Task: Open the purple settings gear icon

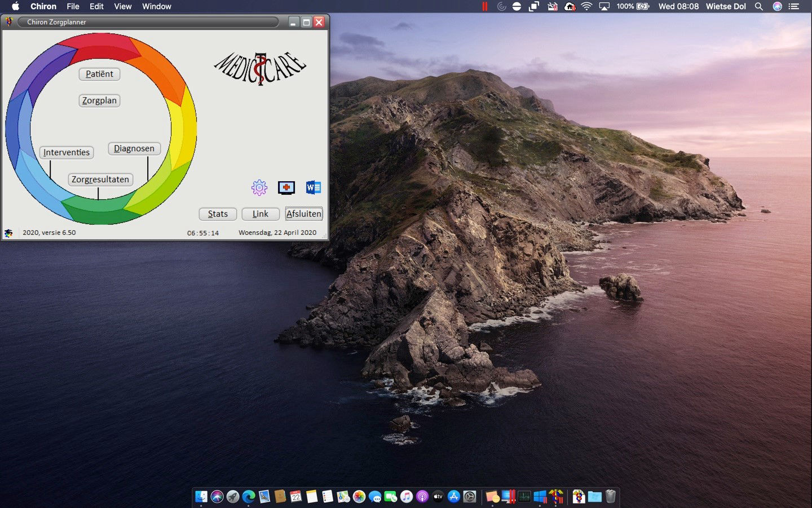Action: [259, 187]
